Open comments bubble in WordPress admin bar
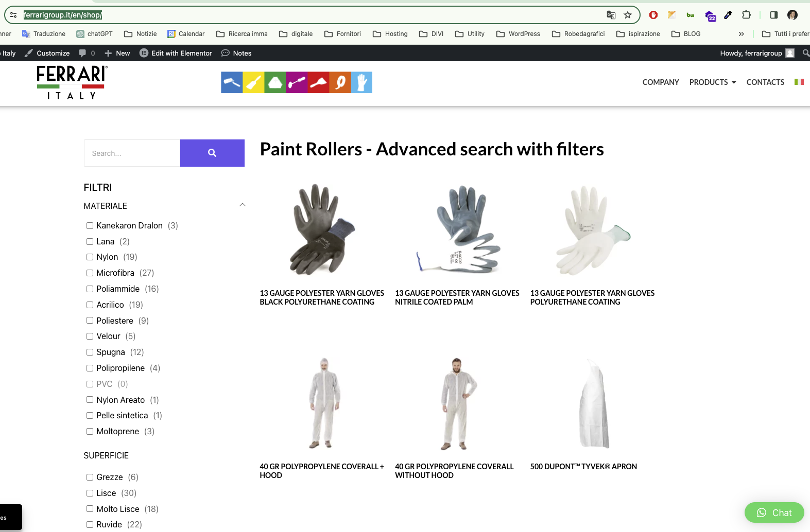Image resolution: width=810 pixels, height=532 pixels. point(87,53)
